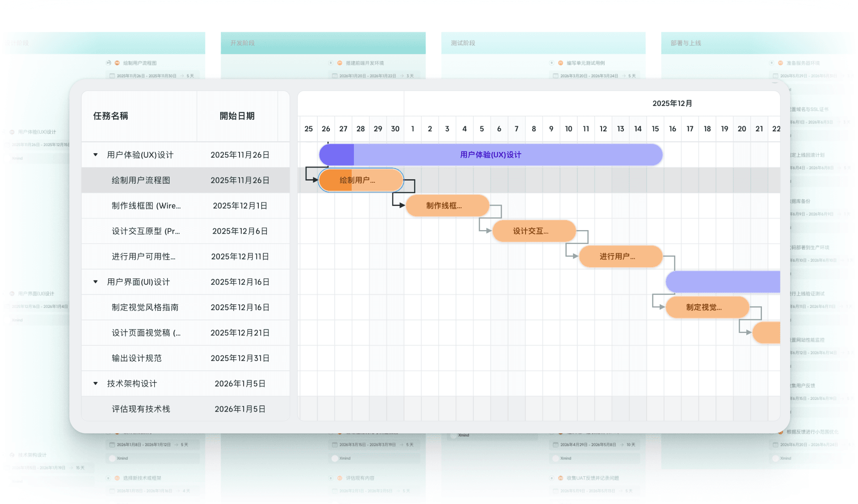
Task: Click the Xmind tag below 用户界面(UI)设计
Action: [x=17, y=320]
